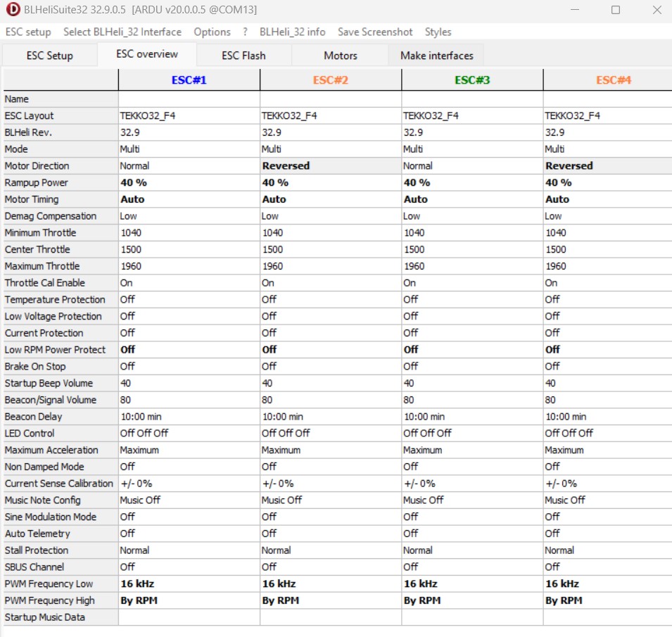Go to the ESC Flash tab
Screen dimensions: 672x637
[244, 56]
